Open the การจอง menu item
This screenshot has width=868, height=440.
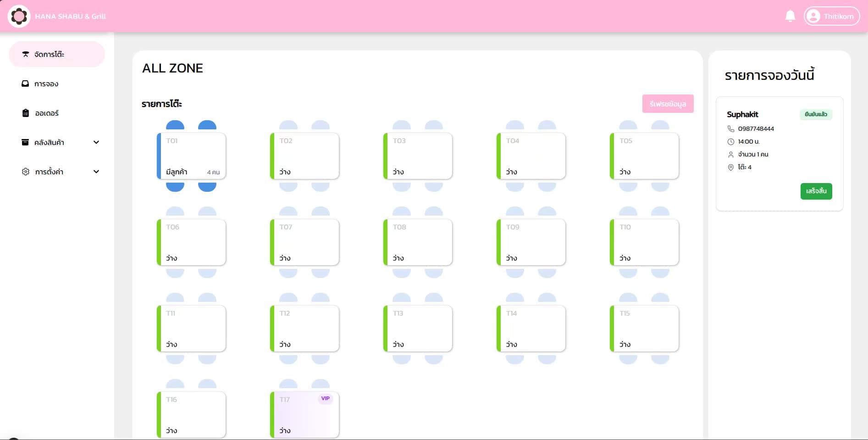(x=46, y=84)
